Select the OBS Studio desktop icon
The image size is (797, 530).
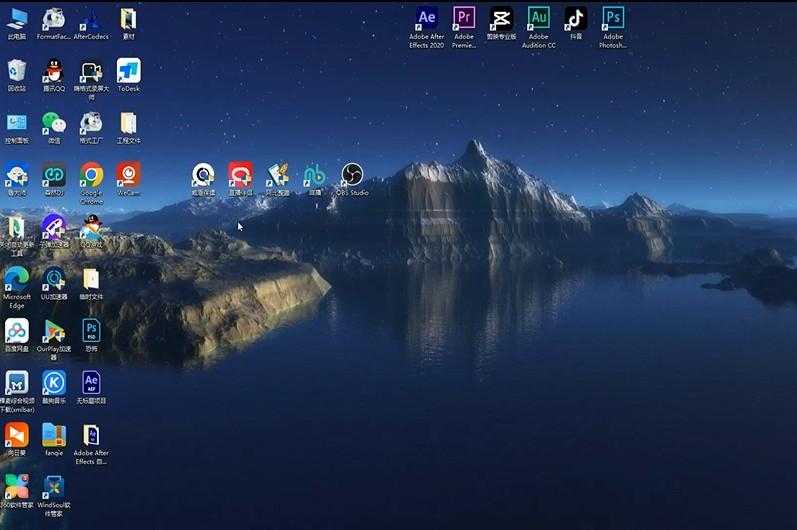point(352,175)
